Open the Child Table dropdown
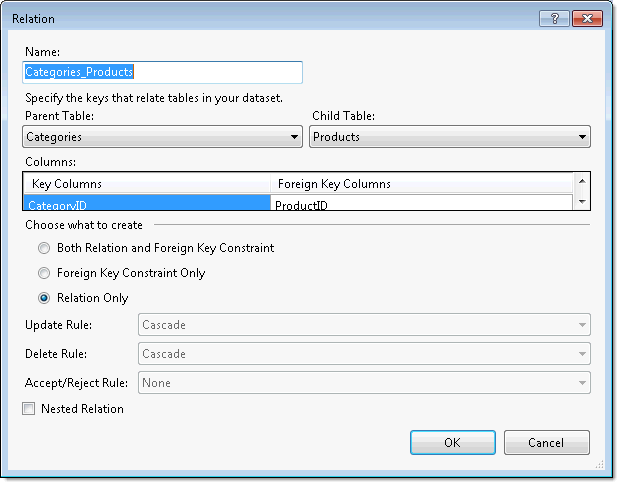 pyautogui.click(x=449, y=137)
